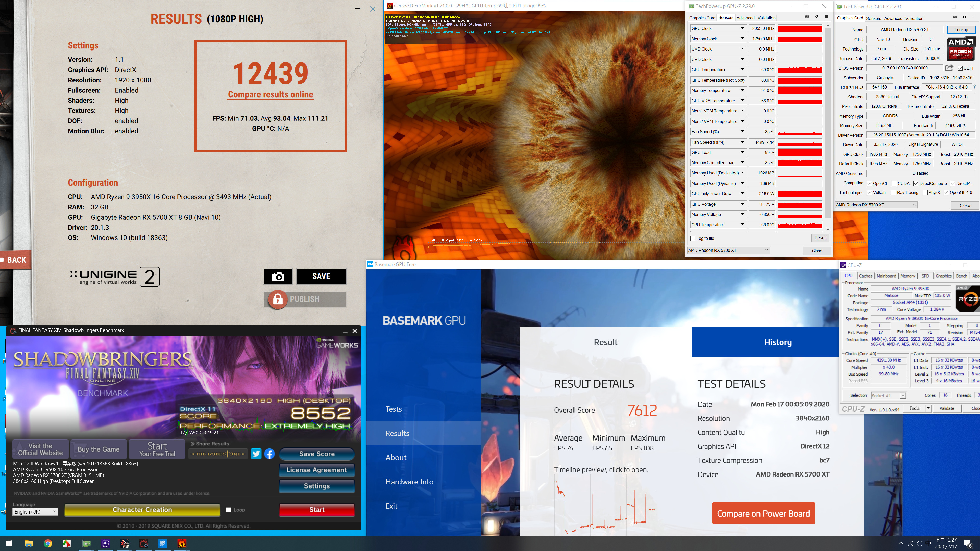980x551 pixels.
Task: Toggle Ray Tracing checkbox
Action: click(893, 192)
